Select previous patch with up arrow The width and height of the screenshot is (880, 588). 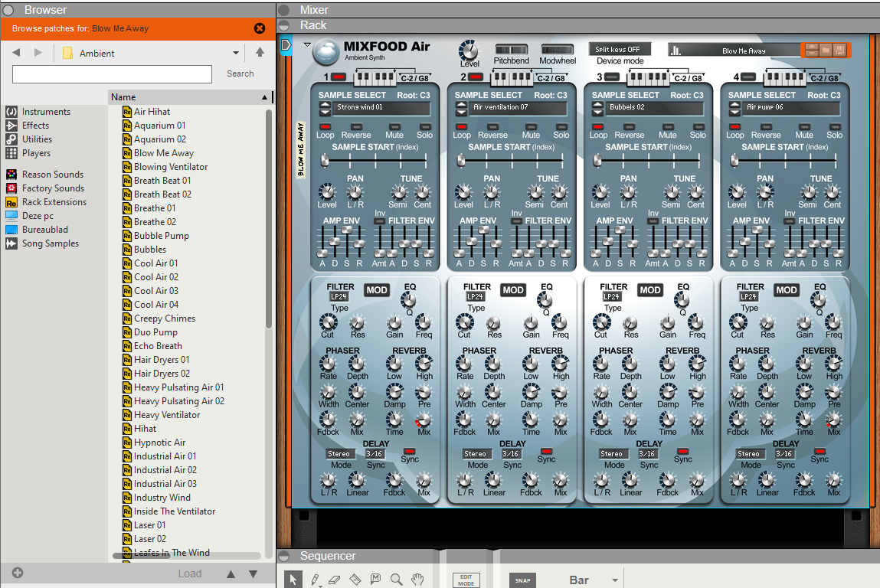click(x=231, y=573)
